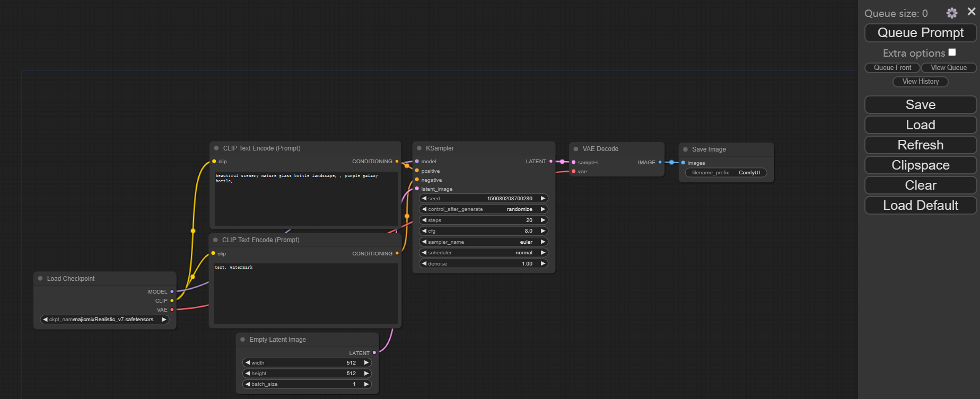Collapse the VAE Decode node via title dot
The height and width of the screenshot is (399, 980).
click(576, 149)
